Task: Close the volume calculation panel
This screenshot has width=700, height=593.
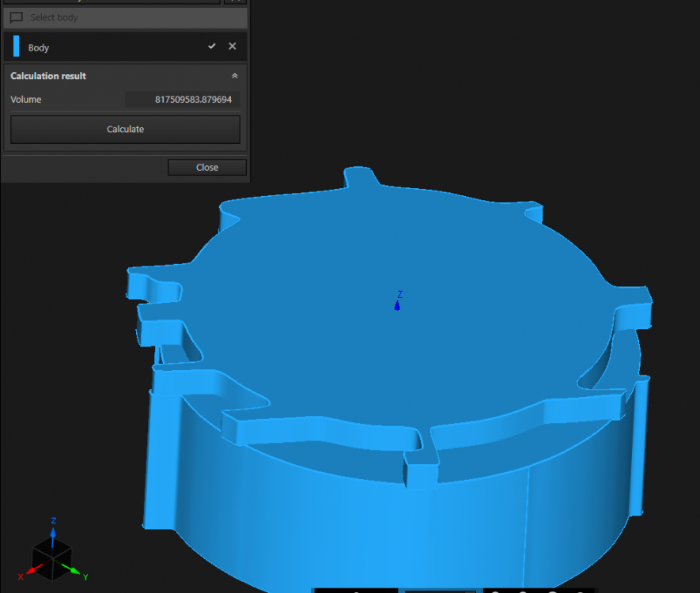Action: click(x=207, y=168)
